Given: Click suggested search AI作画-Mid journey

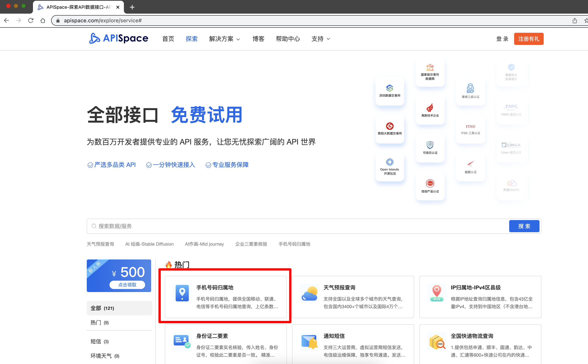Looking at the screenshot, I should (x=204, y=244).
